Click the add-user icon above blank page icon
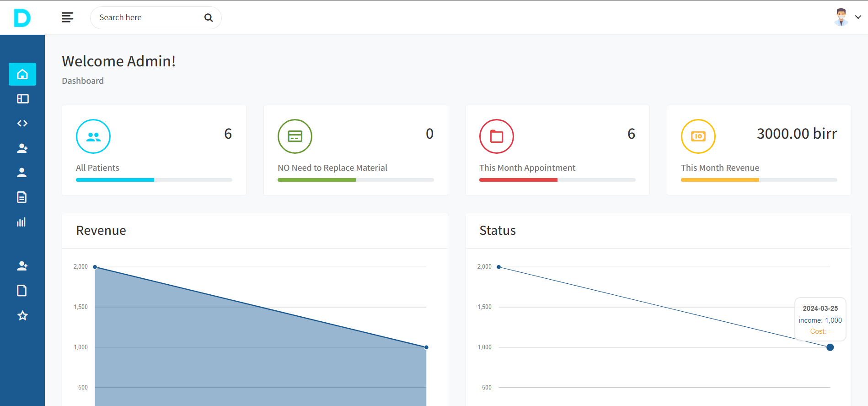 point(22,266)
